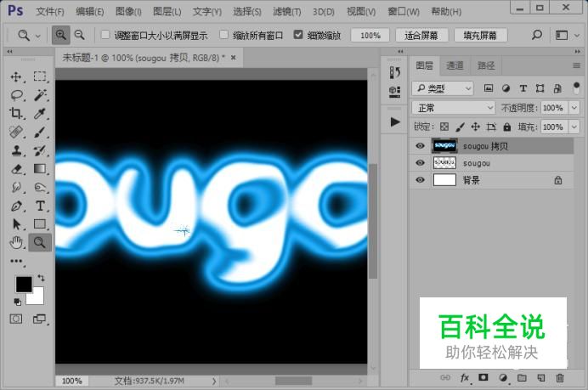
Task: Select the Rectangular Marquee tool
Action: point(39,76)
